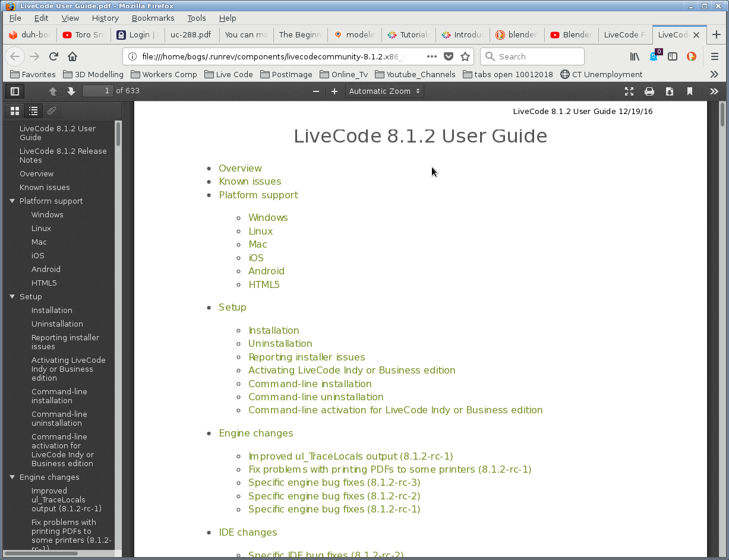Follow the Command-line installation link
Screen dimensions: 729x560
point(310,384)
